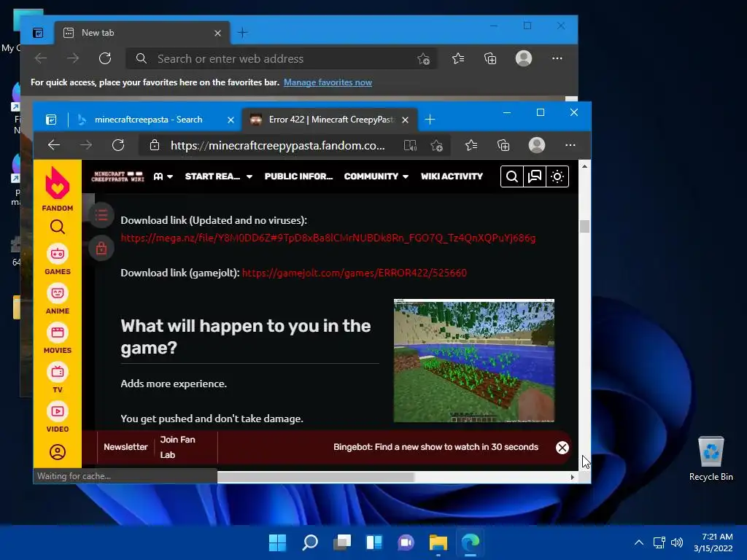Image resolution: width=747 pixels, height=560 pixels.
Task: Close the Error 422 tab
Action: [405, 120]
